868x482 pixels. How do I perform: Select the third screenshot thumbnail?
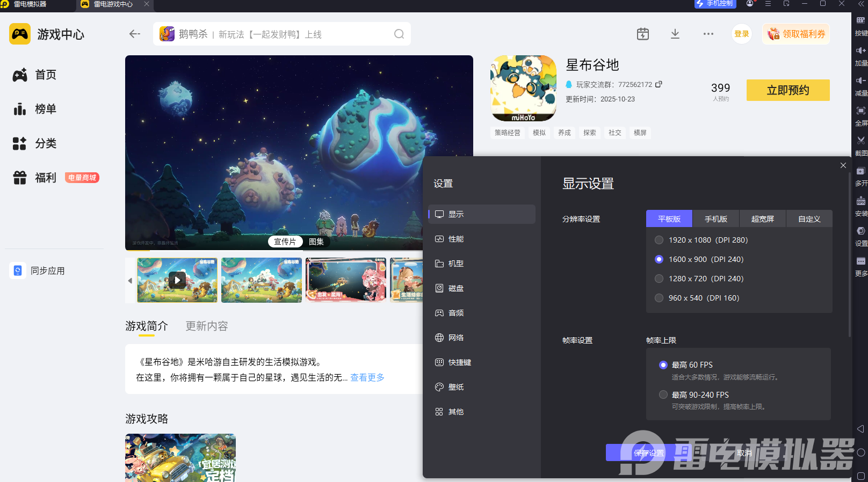coord(346,280)
